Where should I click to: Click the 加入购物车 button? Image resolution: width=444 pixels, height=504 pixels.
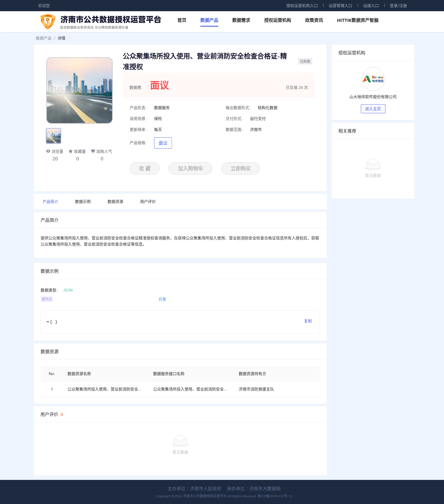[x=190, y=168]
